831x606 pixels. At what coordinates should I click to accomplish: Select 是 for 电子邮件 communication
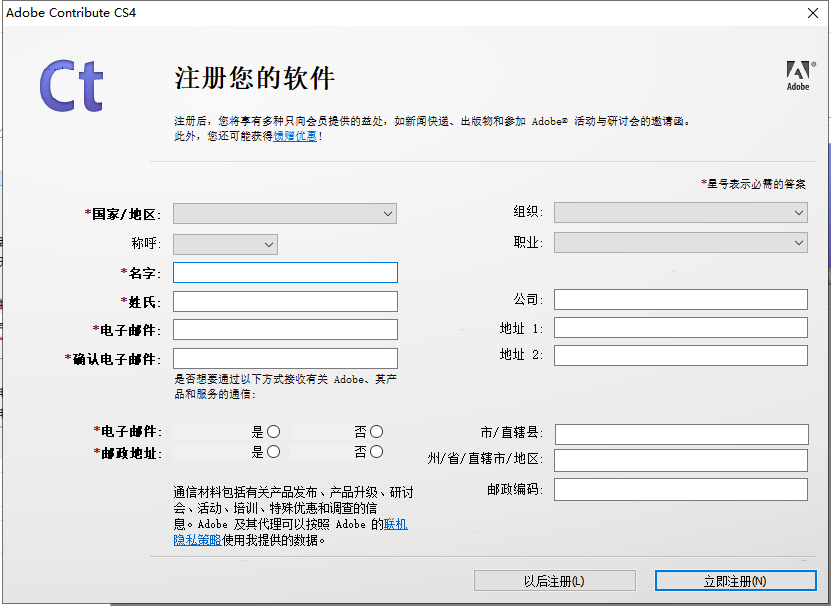(273, 432)
